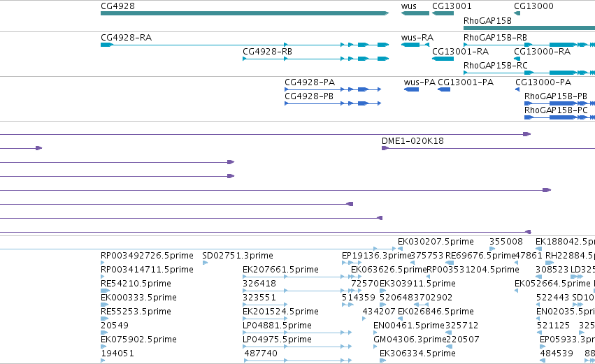Select the 514359 EST feature

click(347, 305)
